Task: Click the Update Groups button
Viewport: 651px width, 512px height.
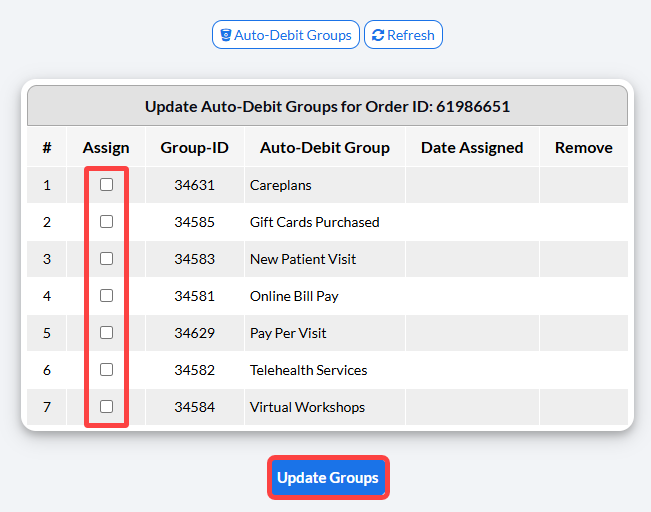Action: click(x=328, y=478)
